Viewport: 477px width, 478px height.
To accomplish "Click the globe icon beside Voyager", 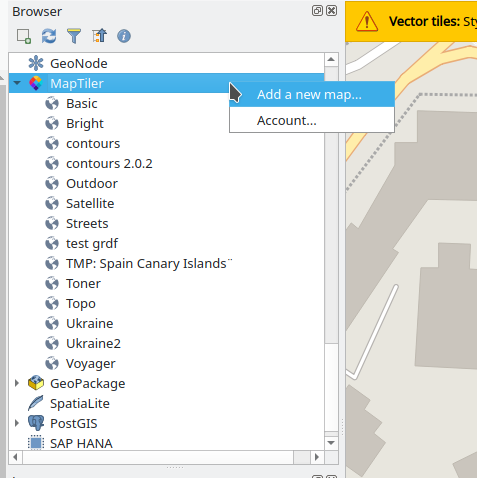I will tap(52, 363).
